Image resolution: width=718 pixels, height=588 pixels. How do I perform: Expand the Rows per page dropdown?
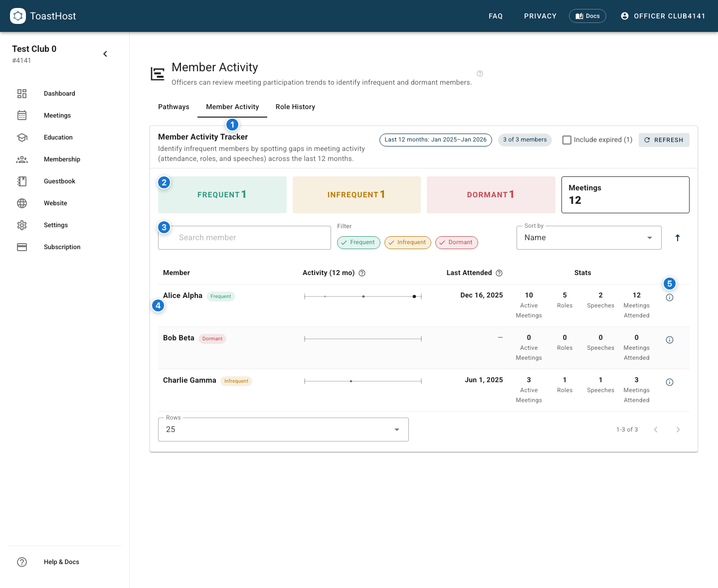pos(283,430)
